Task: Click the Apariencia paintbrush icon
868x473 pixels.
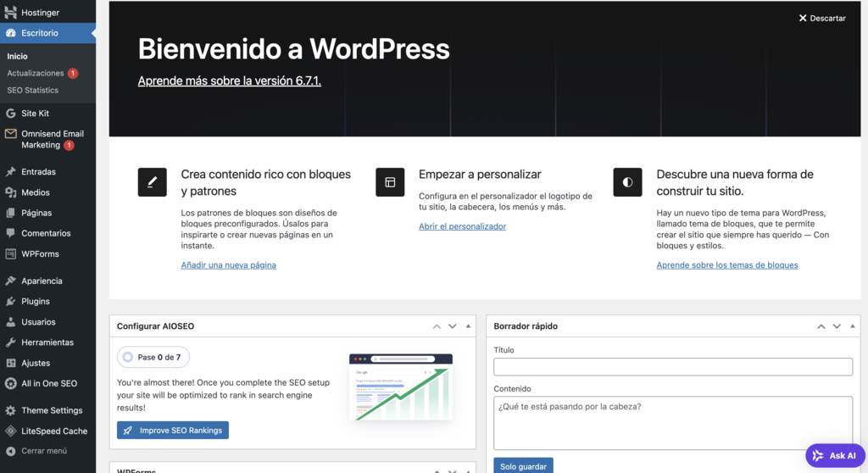Action: pyautogui.click(x=10, y=281)
